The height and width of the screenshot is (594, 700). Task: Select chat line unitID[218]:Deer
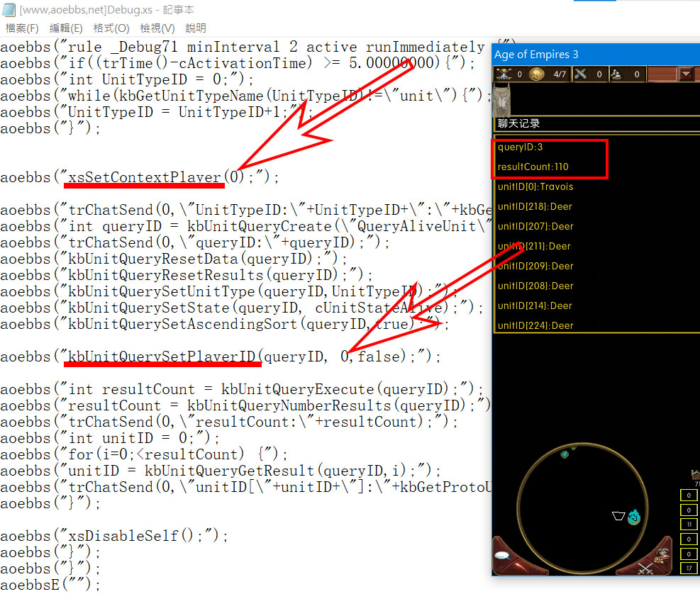click(535, 207)
